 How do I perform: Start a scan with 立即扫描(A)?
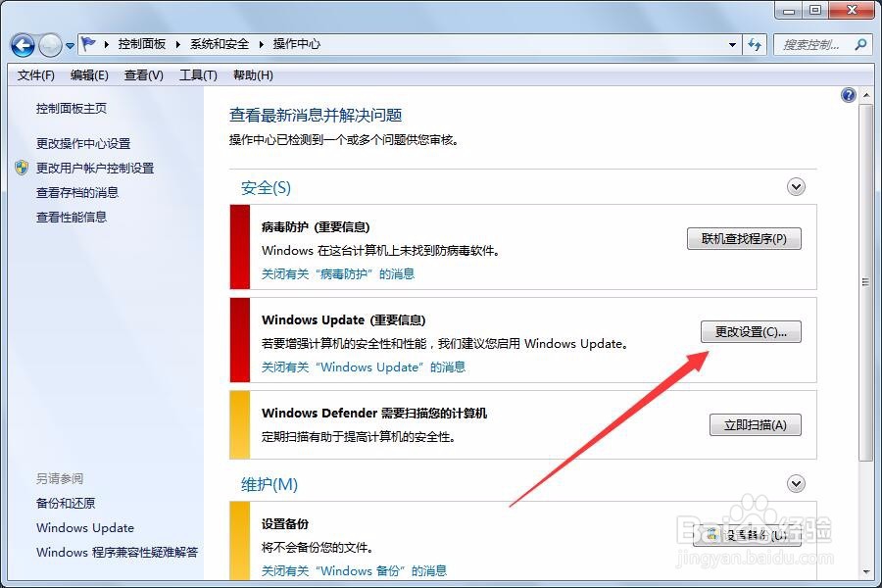[x=755, y=424]
